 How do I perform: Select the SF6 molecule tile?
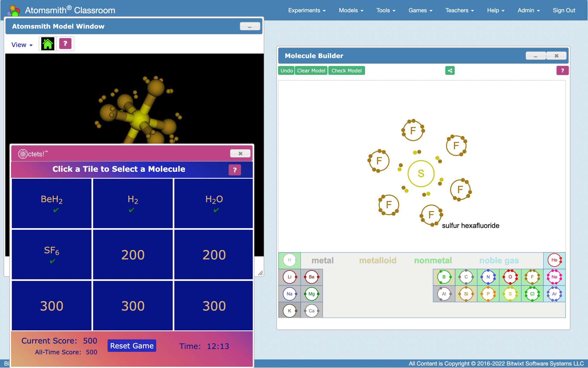coord(51,255)
